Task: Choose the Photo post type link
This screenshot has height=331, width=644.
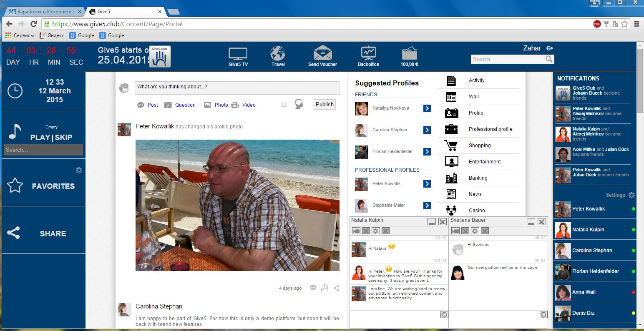Action: (221, 105)
